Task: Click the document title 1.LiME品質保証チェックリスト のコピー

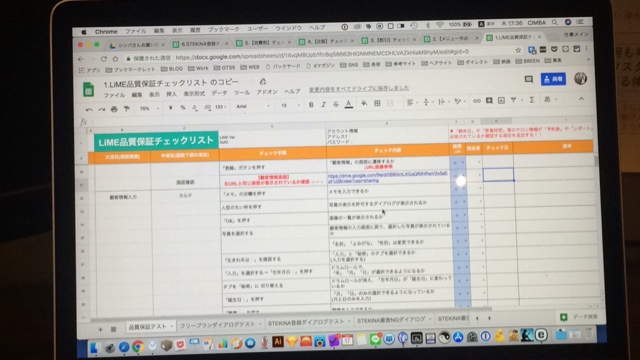Action: [x=171, y=83]
